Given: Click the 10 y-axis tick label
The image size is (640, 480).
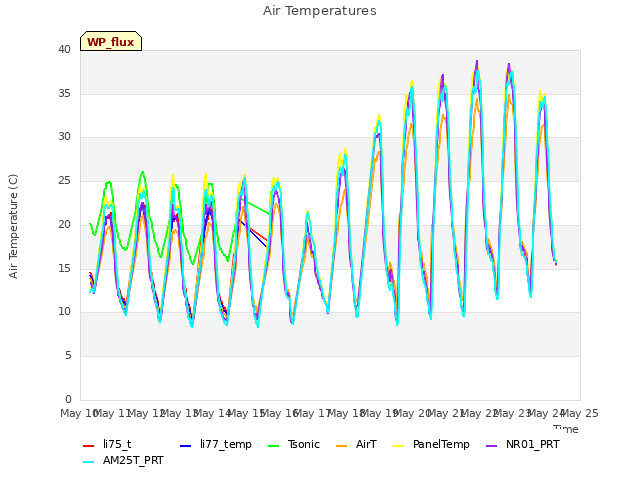Looking at the screenshot, I should tap(64, 312).
